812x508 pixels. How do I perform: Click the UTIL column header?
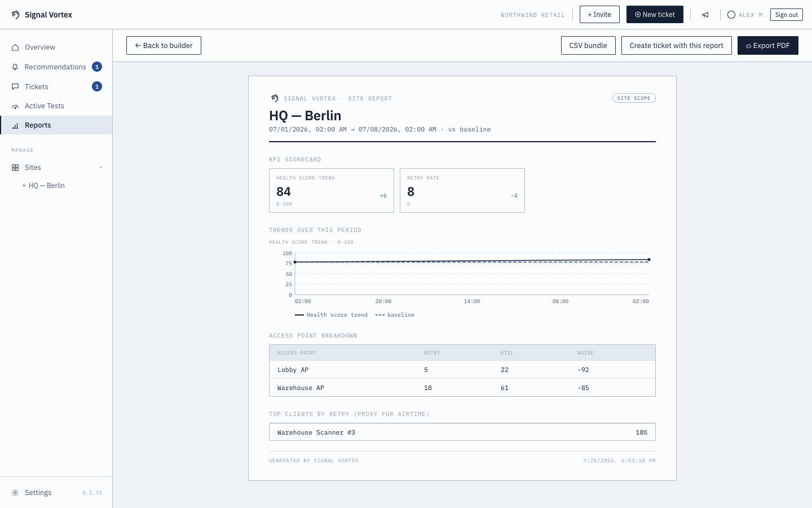coord(507,353)
